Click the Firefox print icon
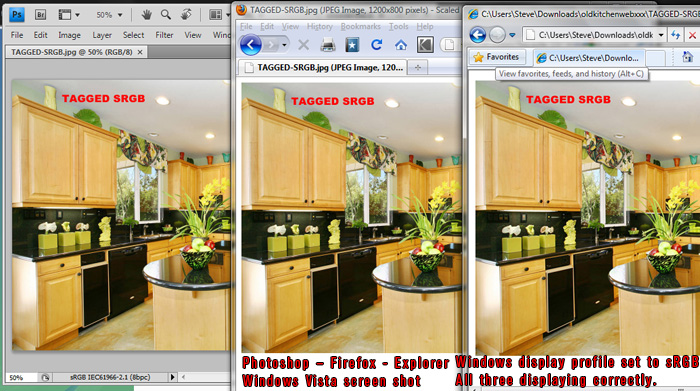 click(x=328, y=45)
